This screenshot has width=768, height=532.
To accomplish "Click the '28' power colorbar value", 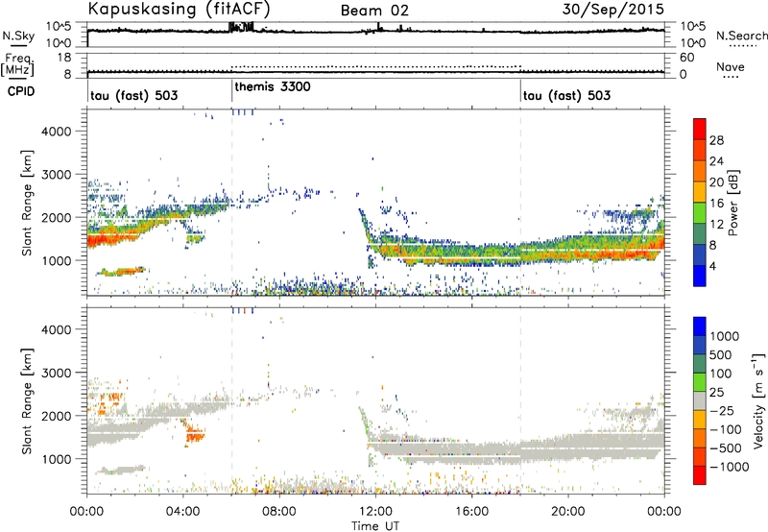I will (x=716, y=140).
